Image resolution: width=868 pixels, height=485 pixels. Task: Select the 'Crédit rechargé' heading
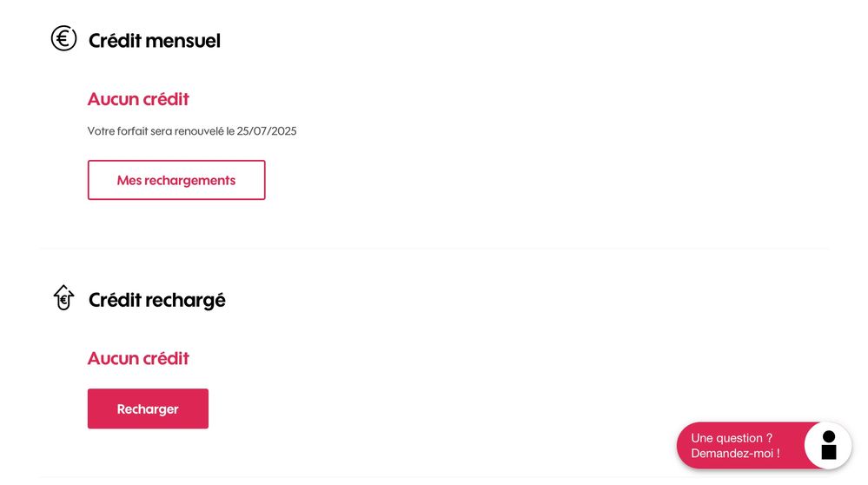(157, 300)
